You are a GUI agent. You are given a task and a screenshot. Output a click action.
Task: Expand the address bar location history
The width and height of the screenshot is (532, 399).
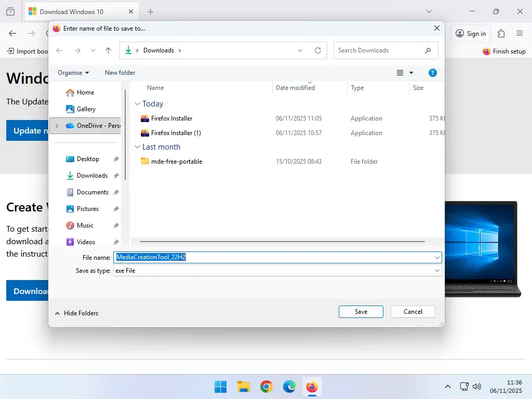(300, 50)
